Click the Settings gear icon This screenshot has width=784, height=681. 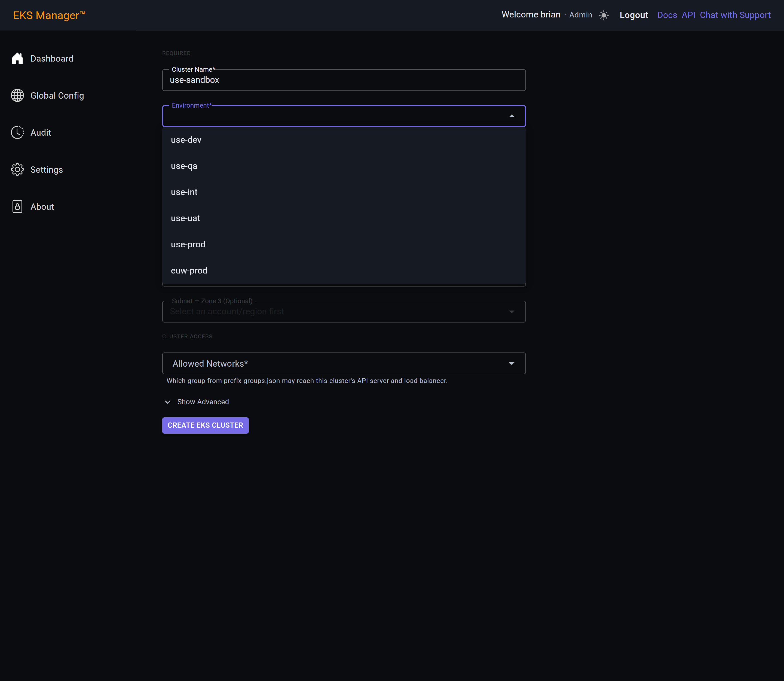pos(17,169)
